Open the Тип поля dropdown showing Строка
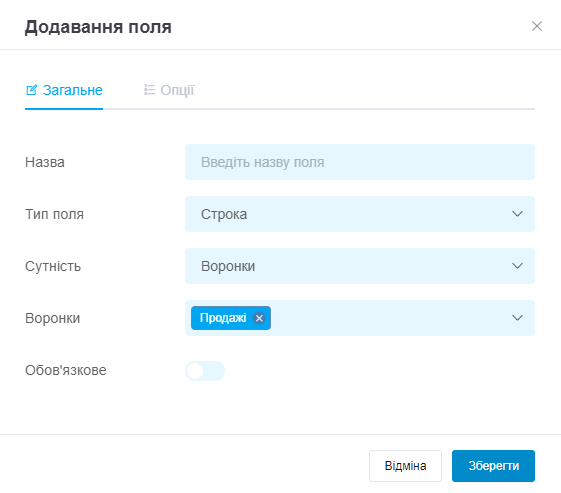The height and width of the screenshot is (493, 561). point(360,214)
